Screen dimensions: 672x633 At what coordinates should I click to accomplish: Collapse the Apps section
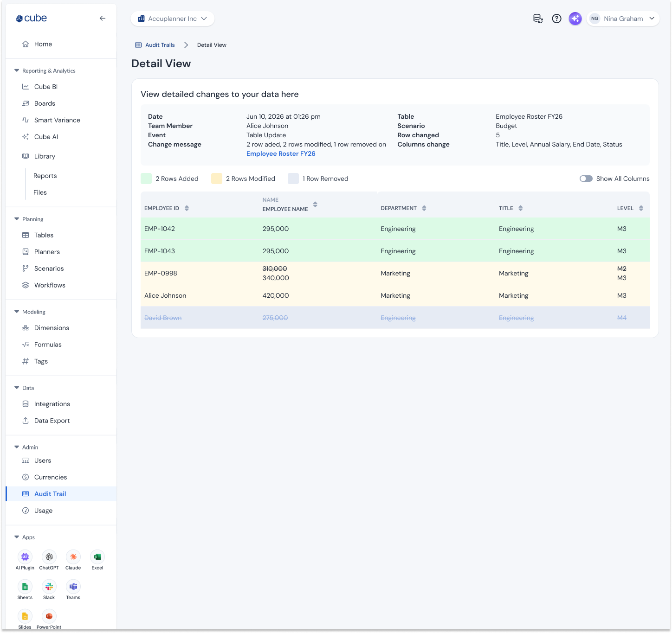pos(17,537)
